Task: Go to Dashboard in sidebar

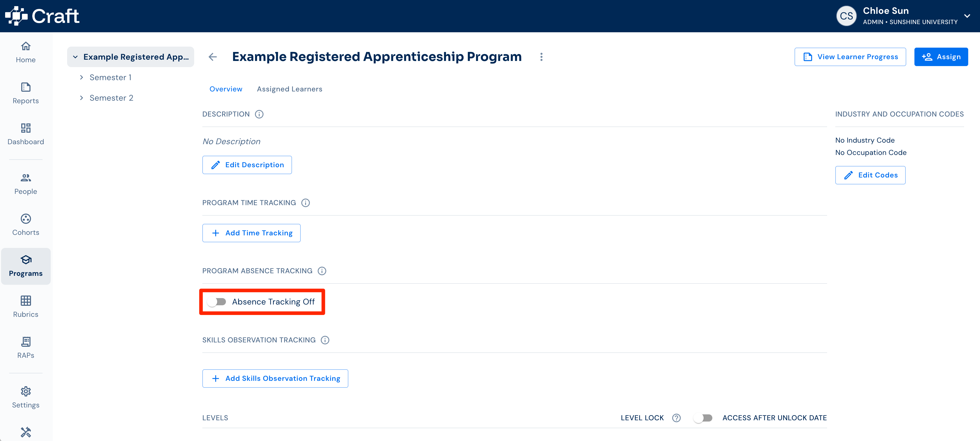Action: pos(26,134)
